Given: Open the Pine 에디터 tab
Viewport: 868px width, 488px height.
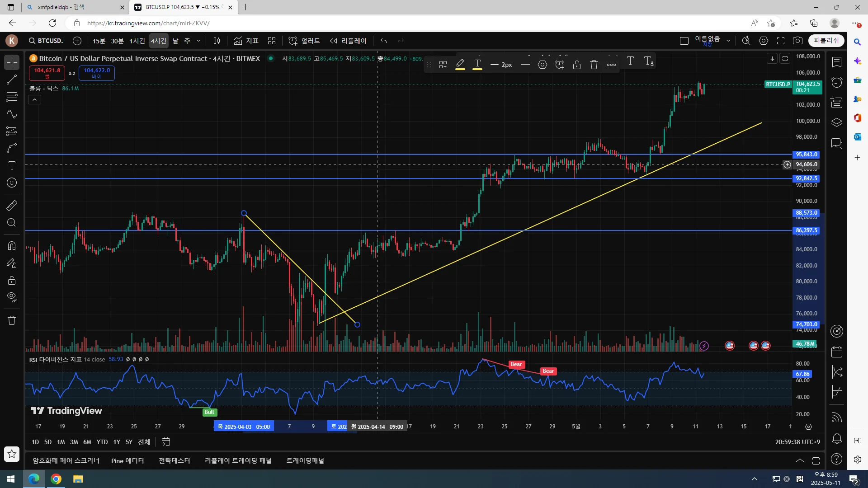Looking at the screenshot, I should 127,460.
